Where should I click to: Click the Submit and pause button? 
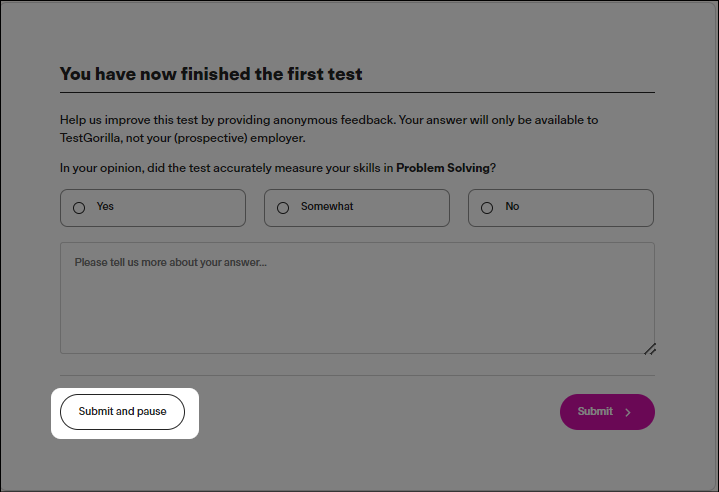pos(122,412)
